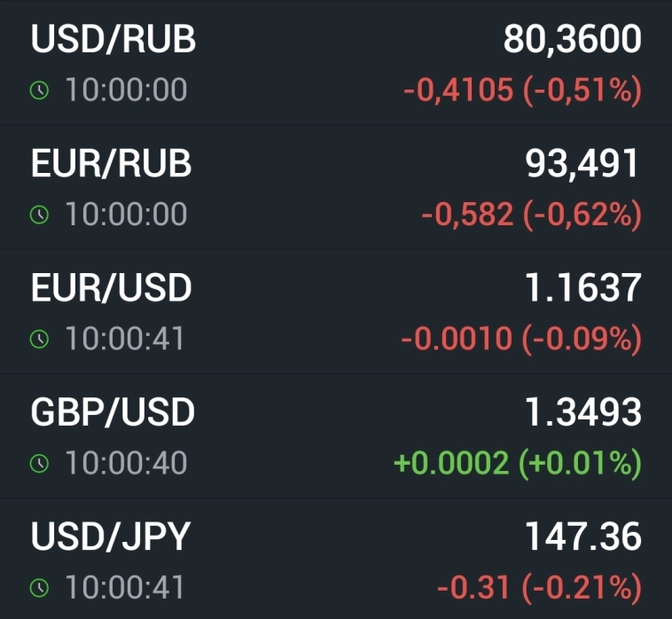
Task: Click the clock icon under USD/JPY
Action: coord(38,586)
